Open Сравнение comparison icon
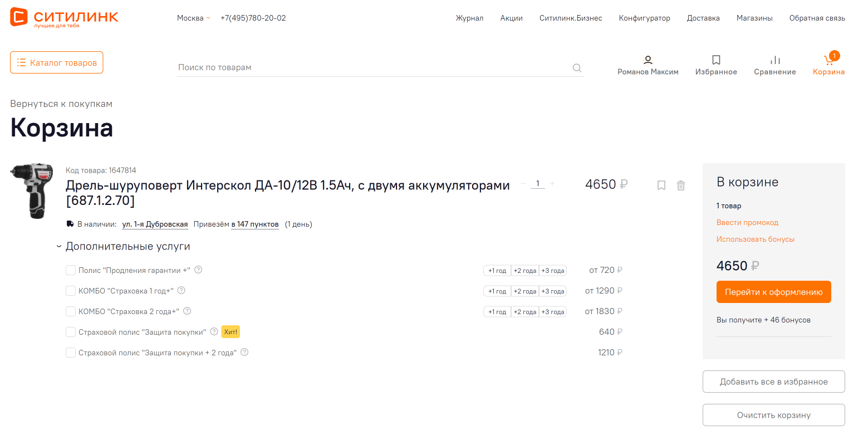 (775, 60)
